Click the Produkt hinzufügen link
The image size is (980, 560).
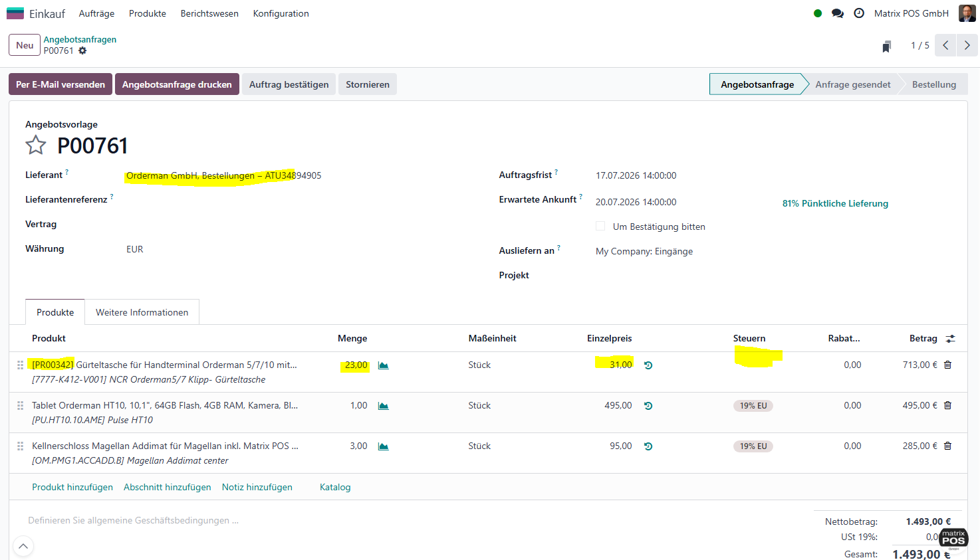click(x=72, y=487)
